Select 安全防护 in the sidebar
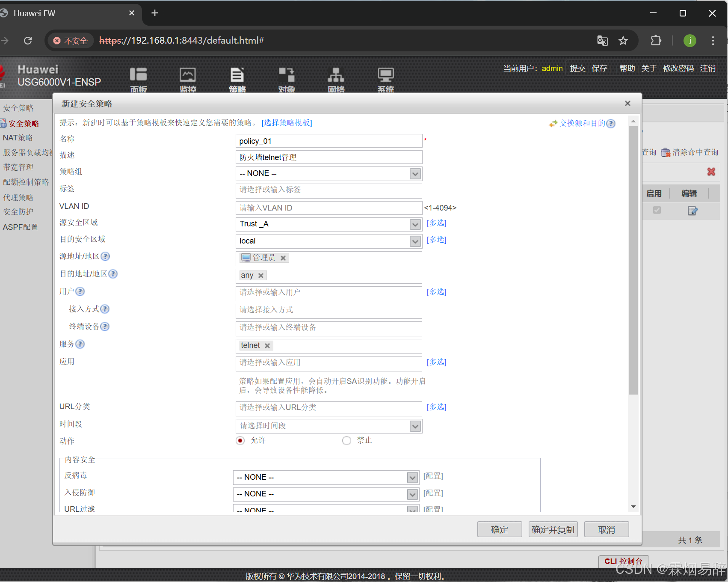 click(x=18, y=212)
